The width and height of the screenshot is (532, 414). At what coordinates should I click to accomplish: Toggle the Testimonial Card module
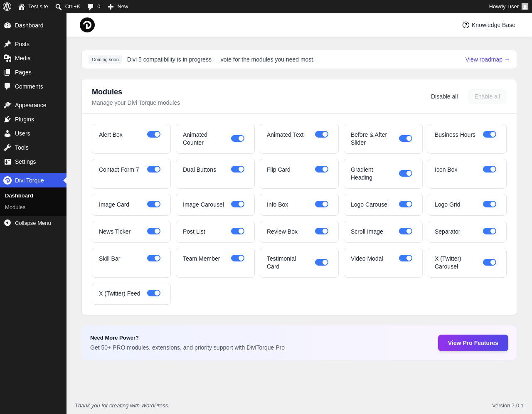[322, 262]
